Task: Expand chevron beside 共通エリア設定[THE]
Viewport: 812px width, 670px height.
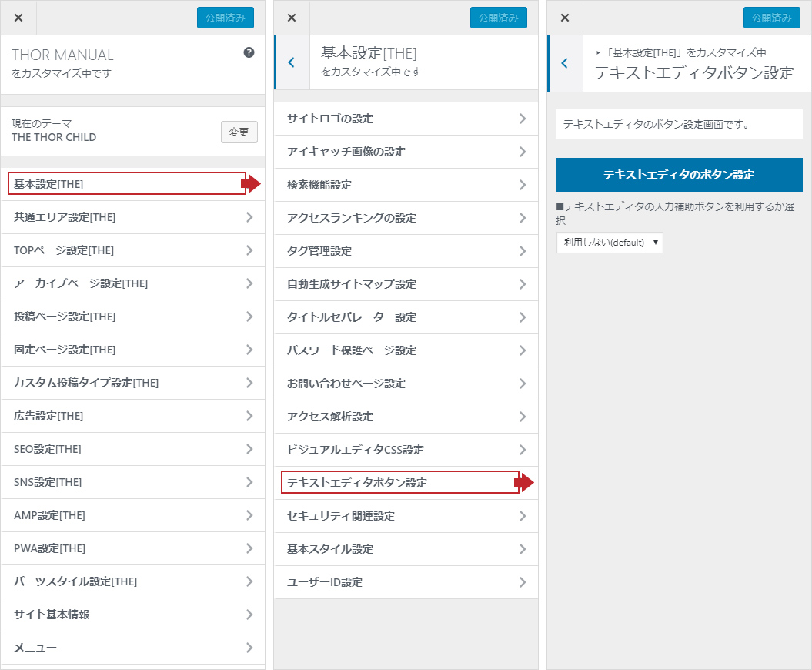Action: [x=249, y=217]
